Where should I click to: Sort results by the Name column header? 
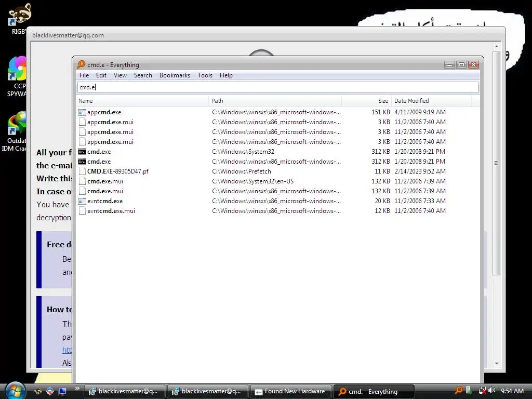142,101
